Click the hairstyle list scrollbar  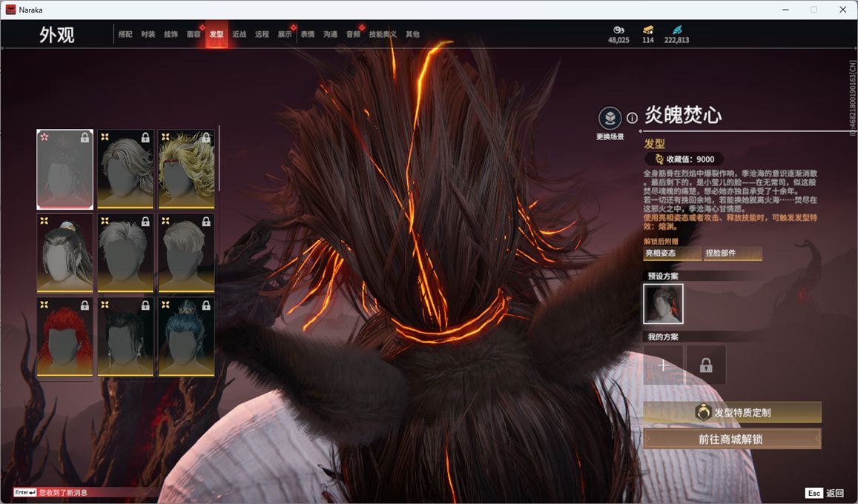(219, 159)
